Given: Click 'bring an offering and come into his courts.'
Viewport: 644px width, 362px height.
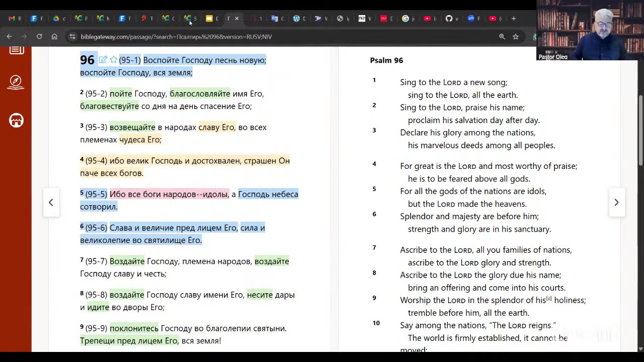Looking at the screenshot, I should (487, 288).
